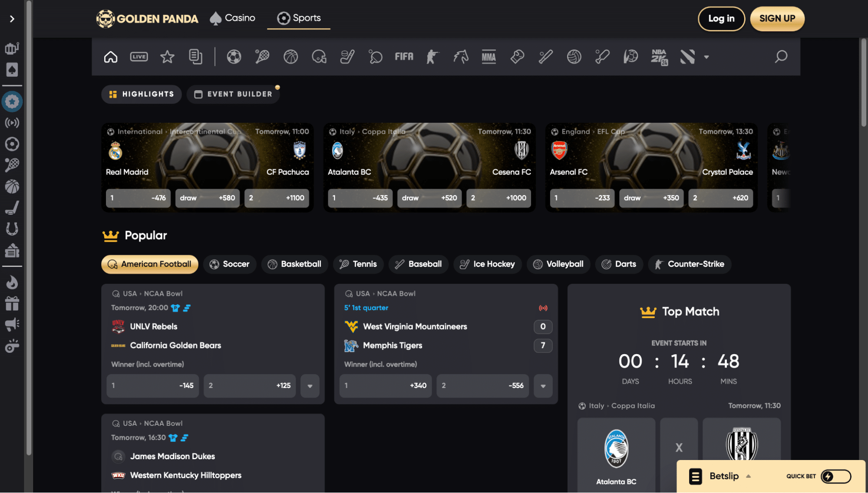Toggle the Quick Bet switch
The image size is (868, 493).
(x=836, y=477)
